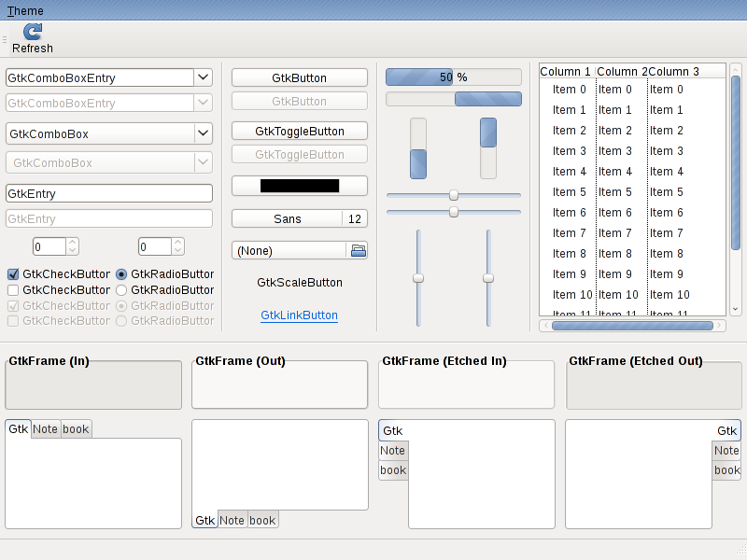Decrement the right spin button value
Viewport: 747px width, 560px height.
(x=177, y=251)
